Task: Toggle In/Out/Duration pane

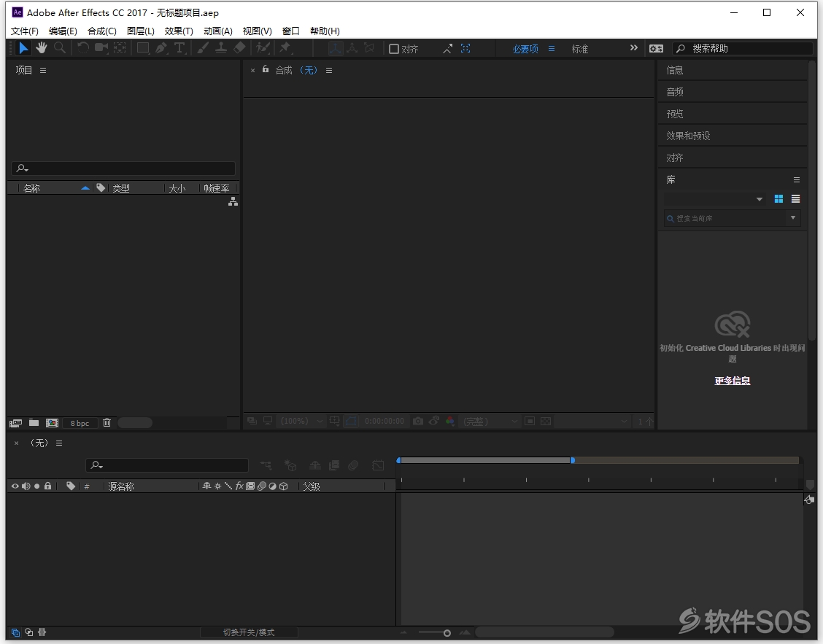Action: pos(42,632)
